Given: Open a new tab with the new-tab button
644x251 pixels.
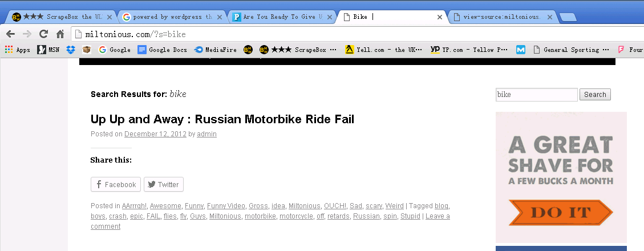Looking at the screenshot, I should click(x=568, y=17).
